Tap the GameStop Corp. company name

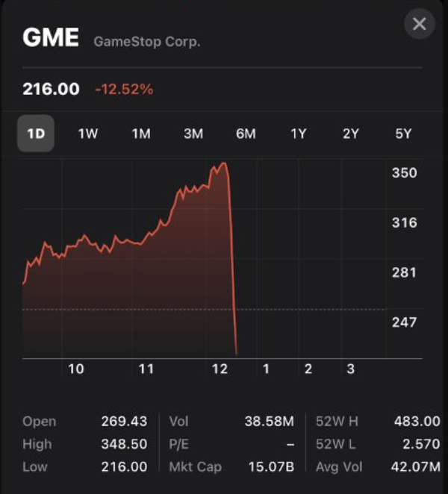pyautogui.click(x=147, y=42)
